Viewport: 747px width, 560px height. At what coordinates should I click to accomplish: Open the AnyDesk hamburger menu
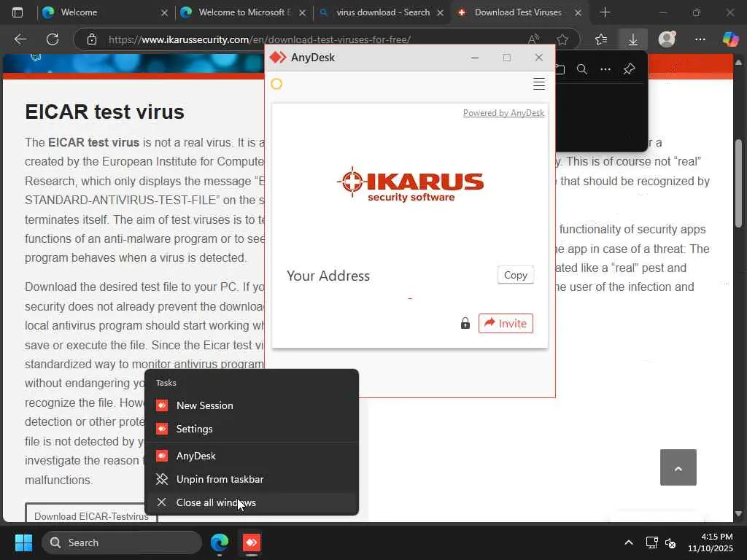tap(539, 84)
